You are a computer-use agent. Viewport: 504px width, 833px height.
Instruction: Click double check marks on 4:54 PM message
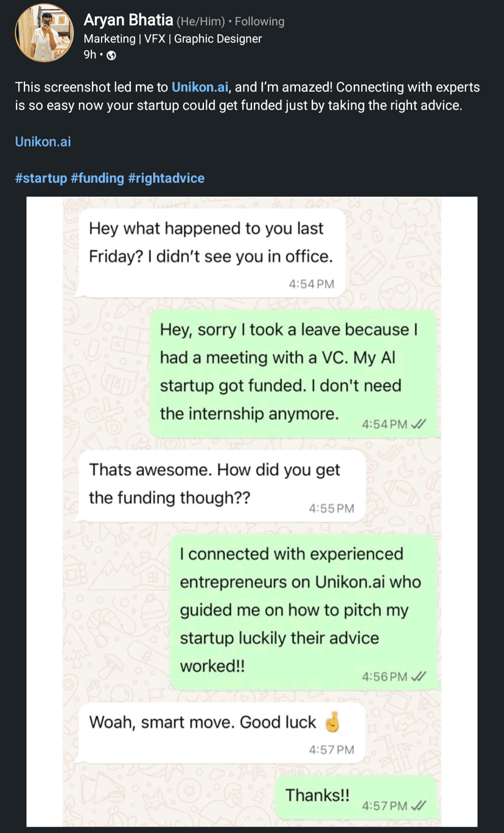click(x=419, y=424)
